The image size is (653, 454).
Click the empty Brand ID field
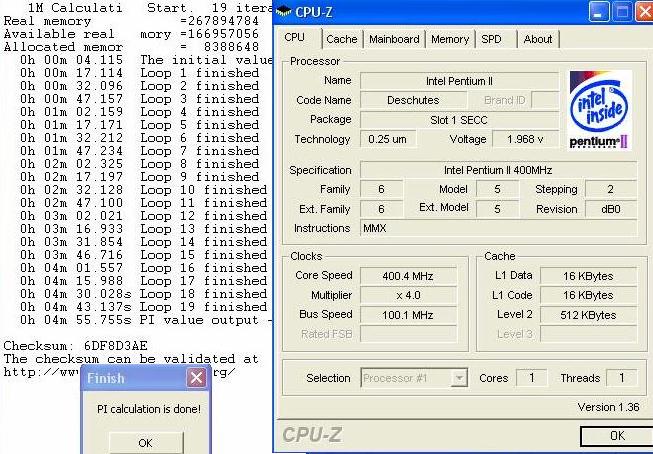coord(545,100)
